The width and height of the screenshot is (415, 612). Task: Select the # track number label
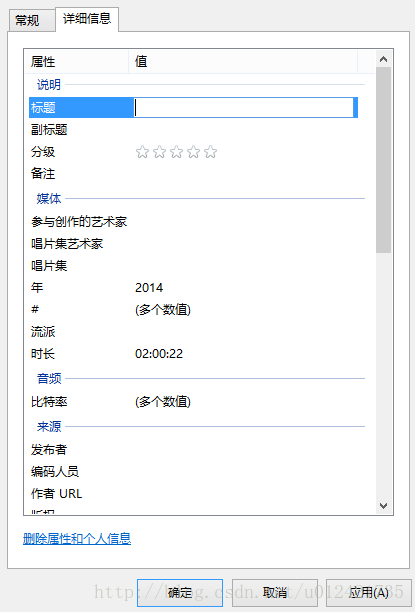pyautogui.click(x=35, y=310)
